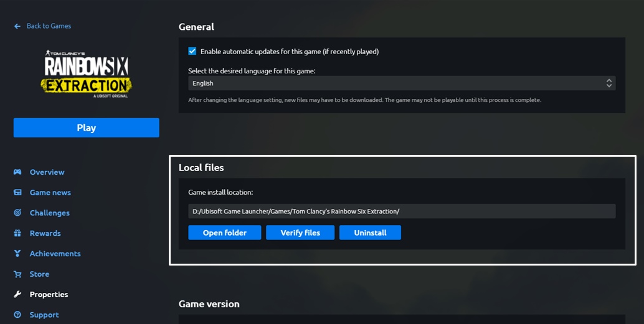
Task: Click the Achievements trophy icon
Action: coord(17,254)
